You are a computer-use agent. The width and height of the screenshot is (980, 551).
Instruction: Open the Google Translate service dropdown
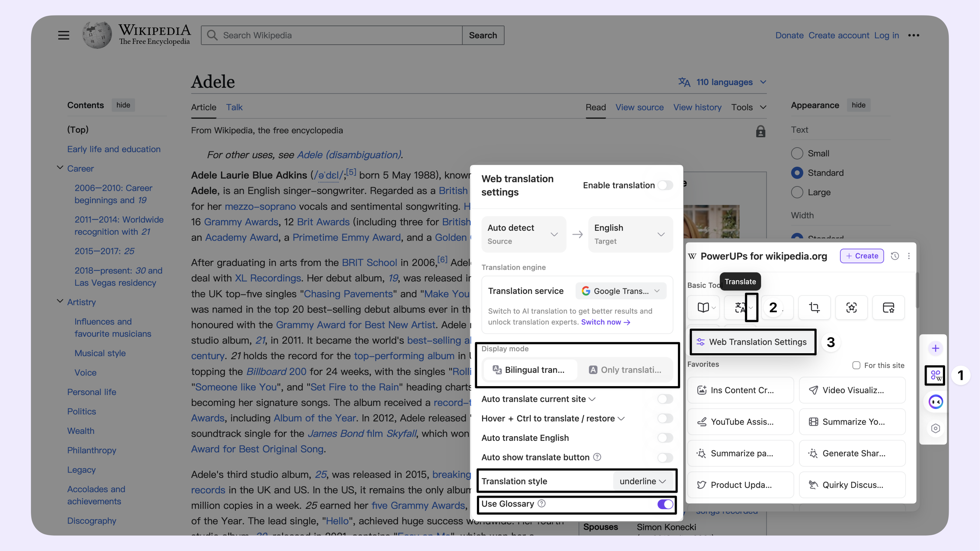click(x=621, y=291)
